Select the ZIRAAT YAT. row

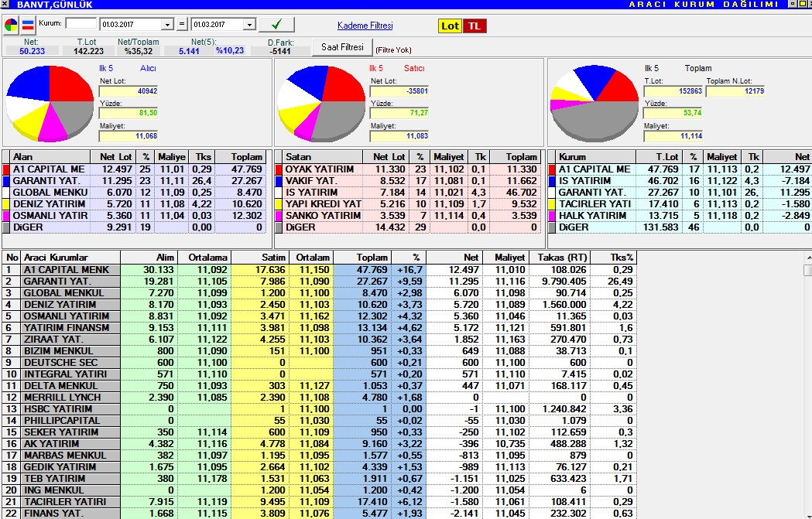tap(320, 340)
